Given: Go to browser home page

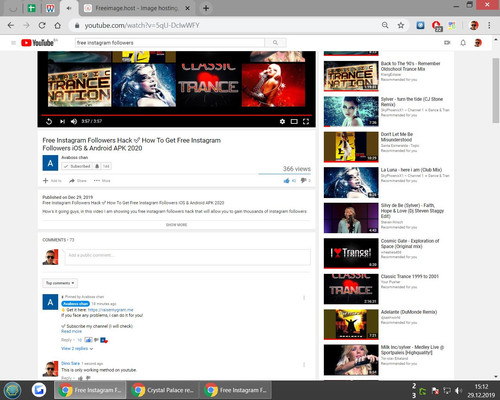Looking at the screenshot, I should (x=57, y=25).
